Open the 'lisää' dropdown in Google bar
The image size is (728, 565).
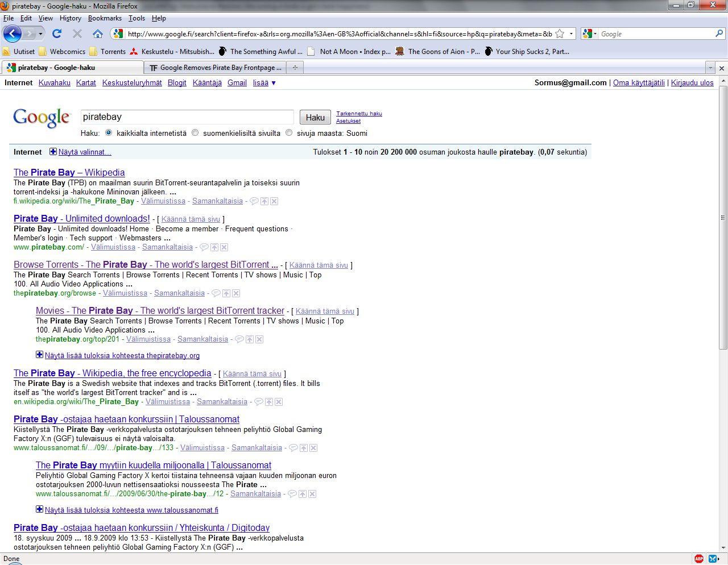264,82
